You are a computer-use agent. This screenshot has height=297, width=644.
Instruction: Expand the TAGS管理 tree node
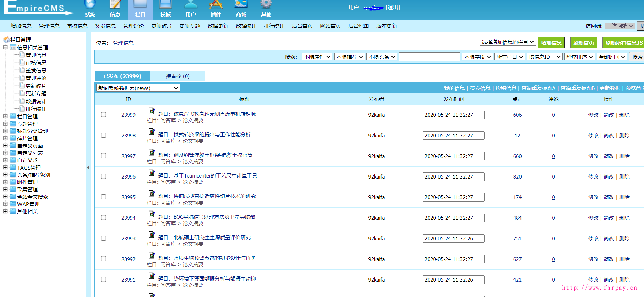click(x=5, y=168)
